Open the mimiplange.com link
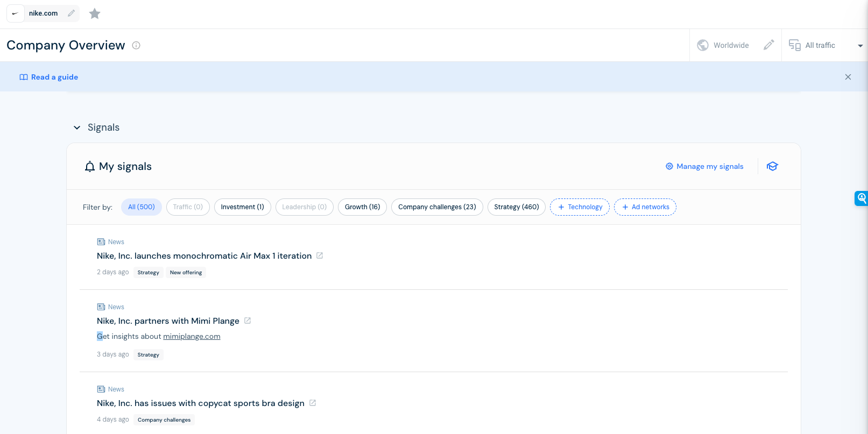Image resolution: width=868 pixels, height=434 pixels. coord(192,337)
